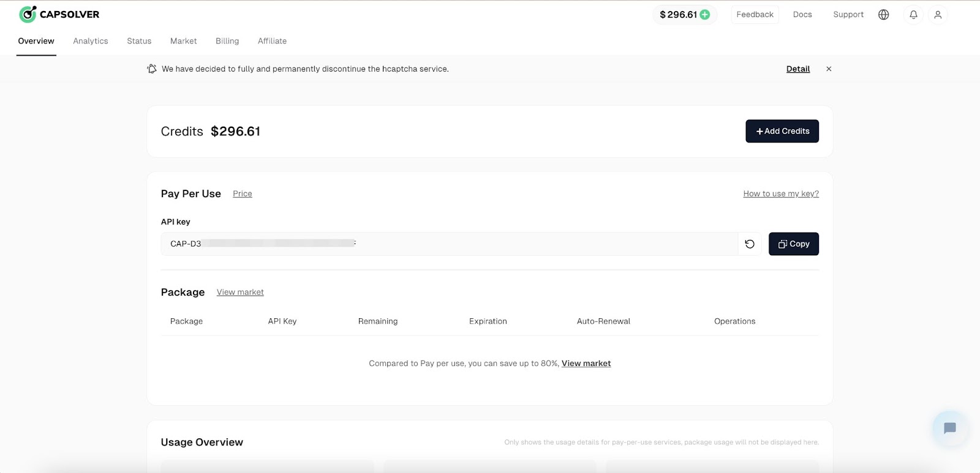Open the user account icon
980x473 pixels.
coord(938,15)
